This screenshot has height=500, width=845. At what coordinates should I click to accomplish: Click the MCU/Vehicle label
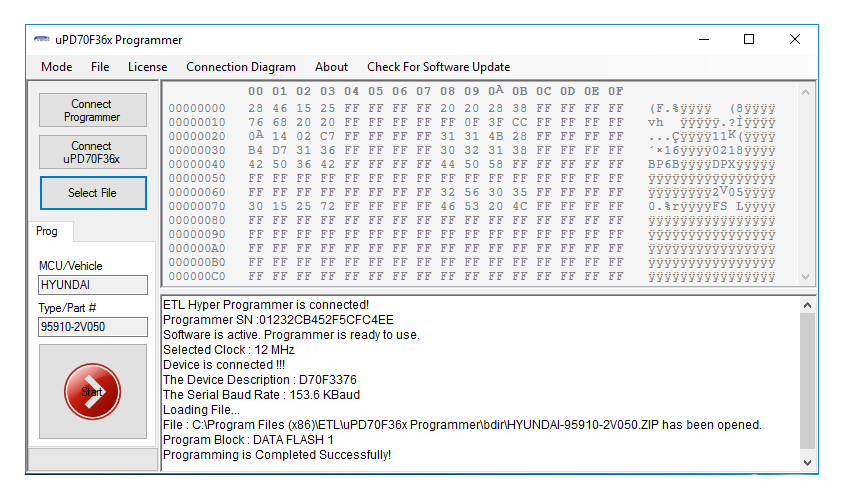tap(71, 266)
